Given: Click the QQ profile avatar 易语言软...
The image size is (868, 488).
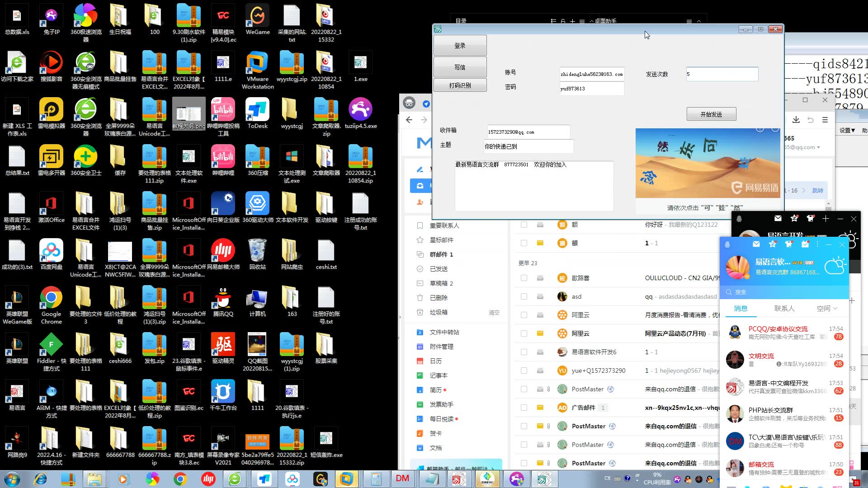Looking at the screenshot, I should coord(737,267).
